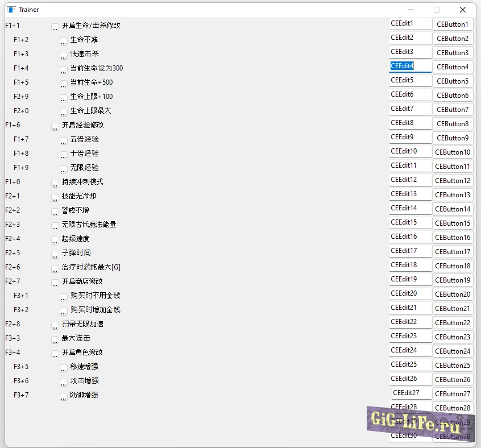
Task: Click the CEEdit25 input field
Action: pos(410,365)
